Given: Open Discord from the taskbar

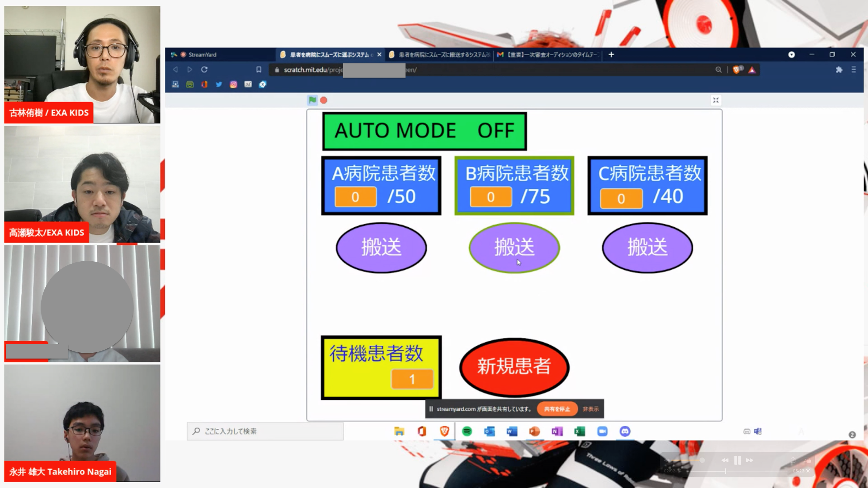Looking at the screenshot, I should [625, 431].
